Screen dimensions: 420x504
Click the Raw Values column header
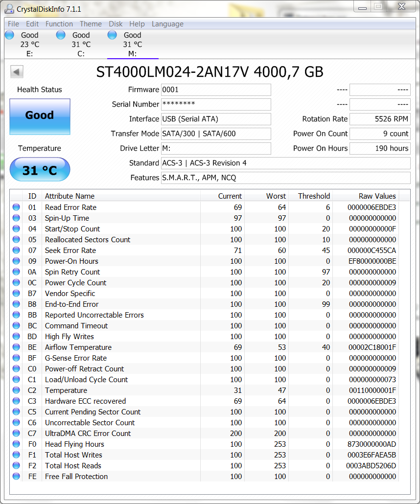[x=366, y=196]
